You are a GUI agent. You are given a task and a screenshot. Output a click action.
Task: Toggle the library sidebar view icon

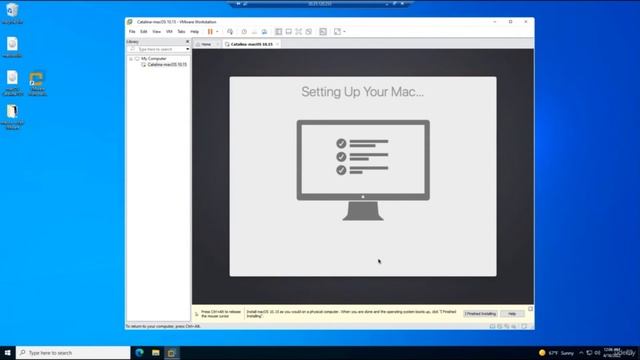[x=279, y=31]
